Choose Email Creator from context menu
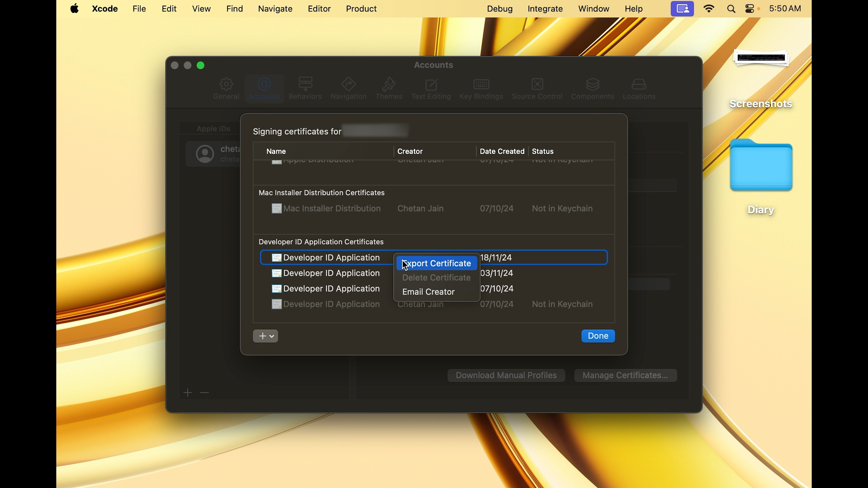 point(429,292)
